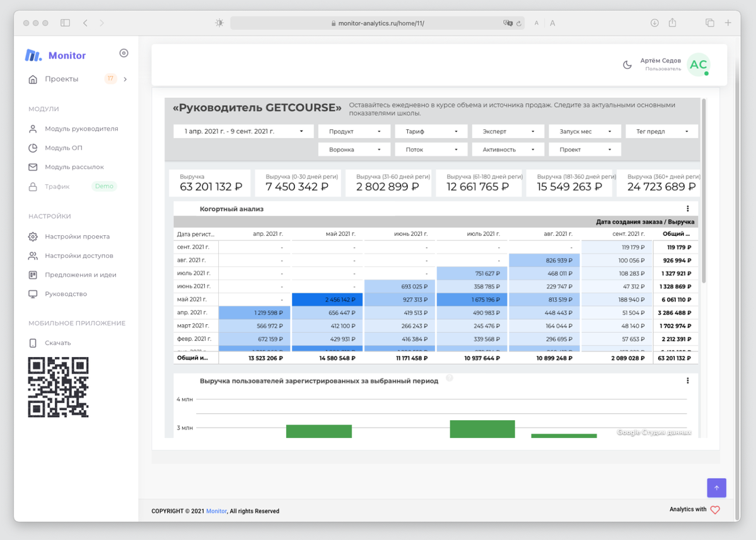Viewport: 756px width, 540px height.
Task: Open the Тариф filter dropdown
Action: point(431,131)
